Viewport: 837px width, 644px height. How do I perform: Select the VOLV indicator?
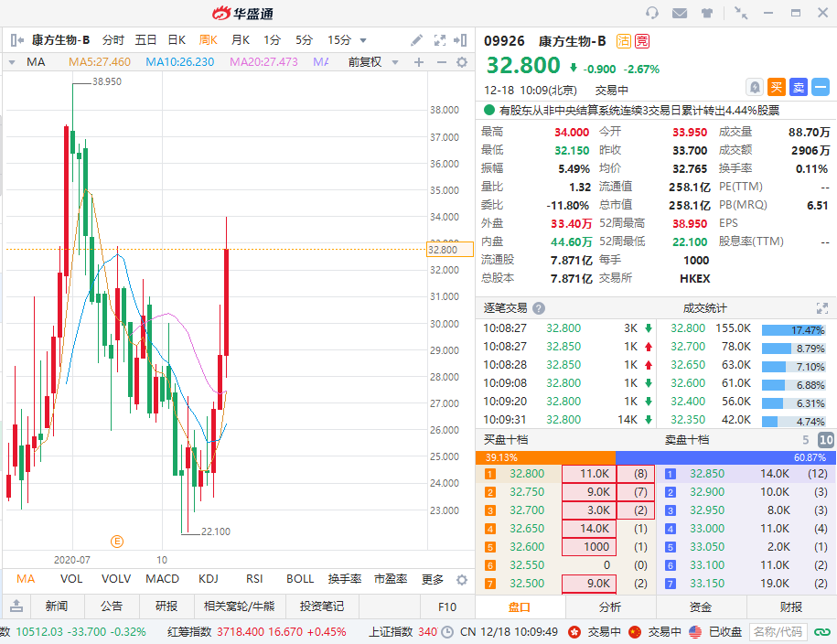[116, 579]
